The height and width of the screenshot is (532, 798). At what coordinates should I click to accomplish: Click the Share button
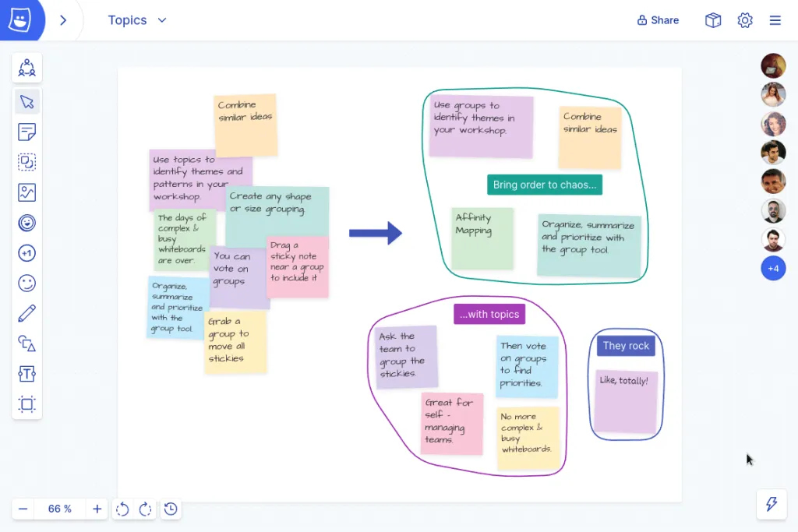click(x=658, y=20)
